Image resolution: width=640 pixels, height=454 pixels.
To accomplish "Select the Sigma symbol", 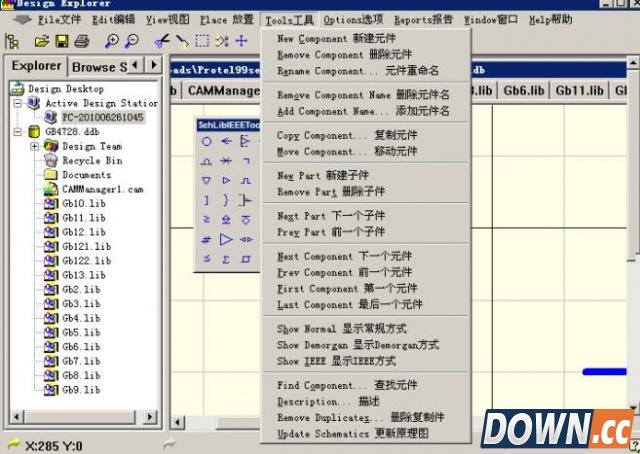I will (226, 259).
